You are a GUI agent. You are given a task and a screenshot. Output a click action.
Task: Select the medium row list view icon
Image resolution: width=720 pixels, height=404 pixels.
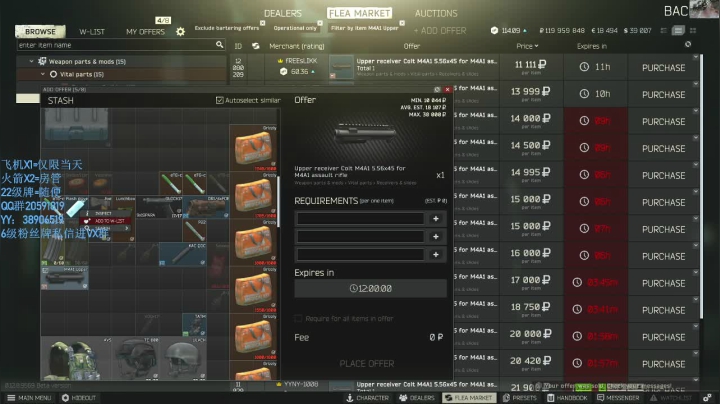(678, 31)
